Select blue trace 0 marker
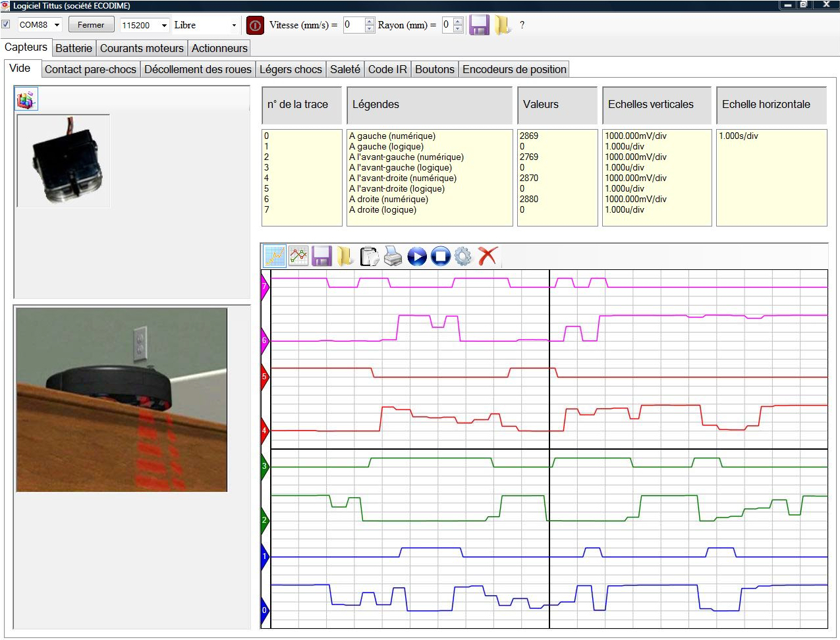This screenshot has width=840, height=640. click(x=265, y=610)
